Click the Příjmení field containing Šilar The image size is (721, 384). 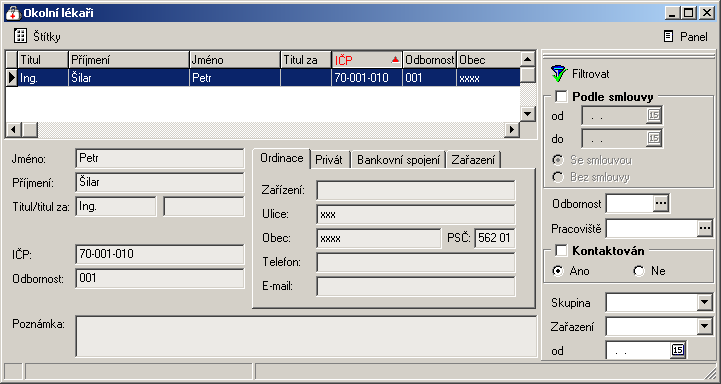[160, 183]
